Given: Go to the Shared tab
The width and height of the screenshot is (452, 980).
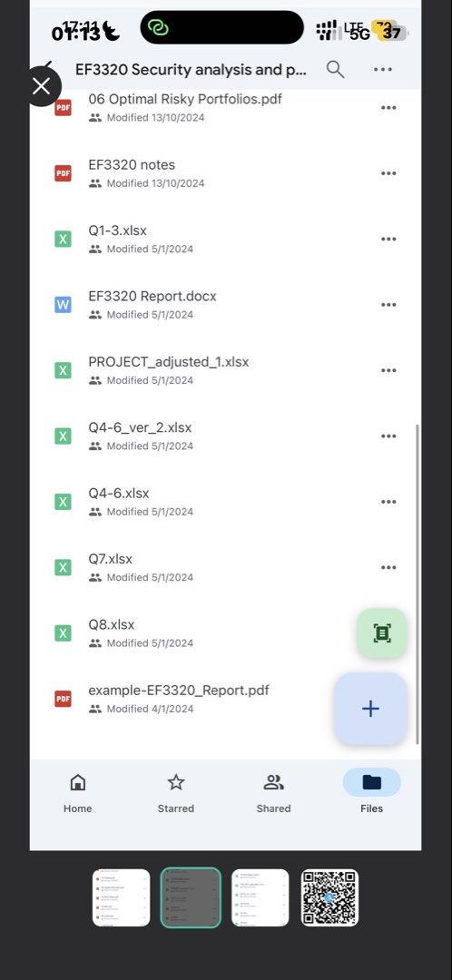Looking at the screenshot, I should 273,791.
